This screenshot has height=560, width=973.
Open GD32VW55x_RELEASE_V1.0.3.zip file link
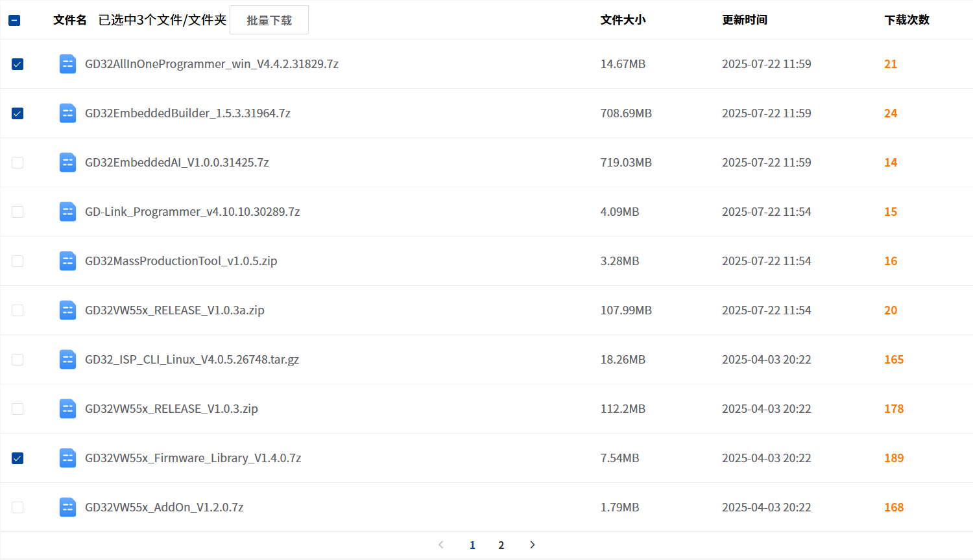click(x=171, y=409)
